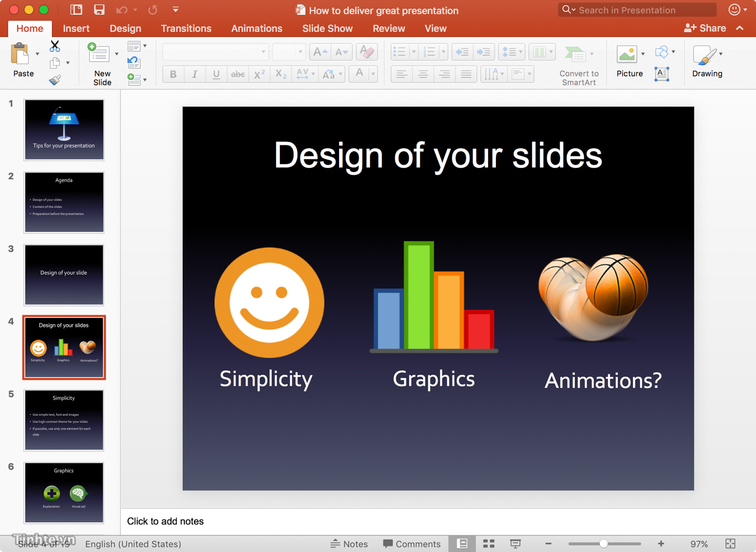Toggle Italic formatting
Viewport: 756px width, 552px height.
tap(194, 74)
